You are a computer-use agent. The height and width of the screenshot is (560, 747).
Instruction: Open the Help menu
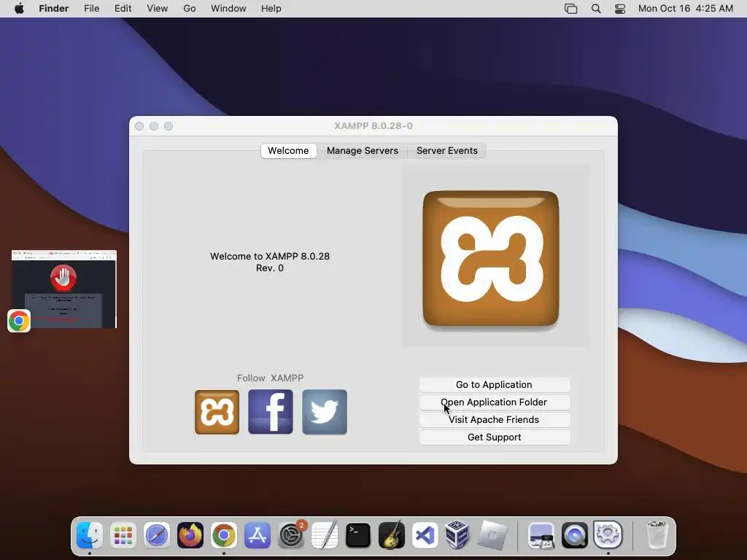(x=271, y=9)
